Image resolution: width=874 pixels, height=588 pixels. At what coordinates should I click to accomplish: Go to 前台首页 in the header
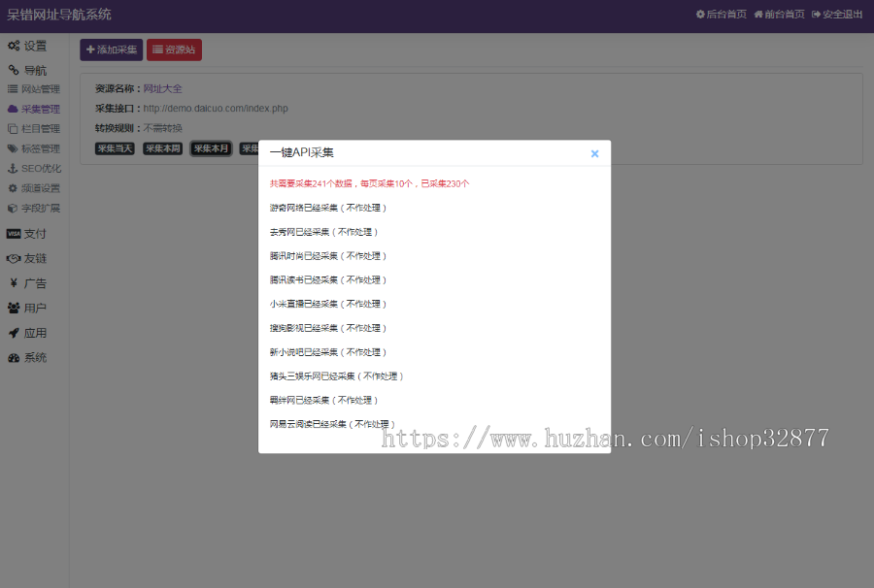click(x=779, y=15)
